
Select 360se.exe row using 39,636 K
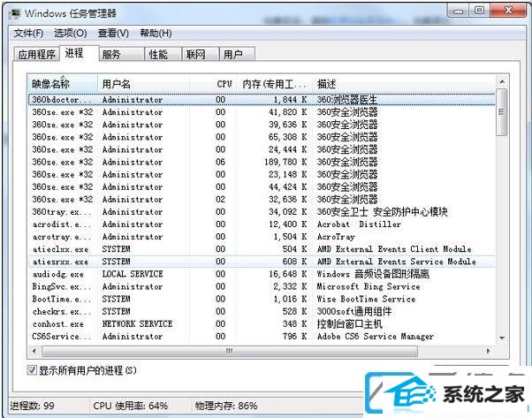pyautogui.click(x=262, y=125)
